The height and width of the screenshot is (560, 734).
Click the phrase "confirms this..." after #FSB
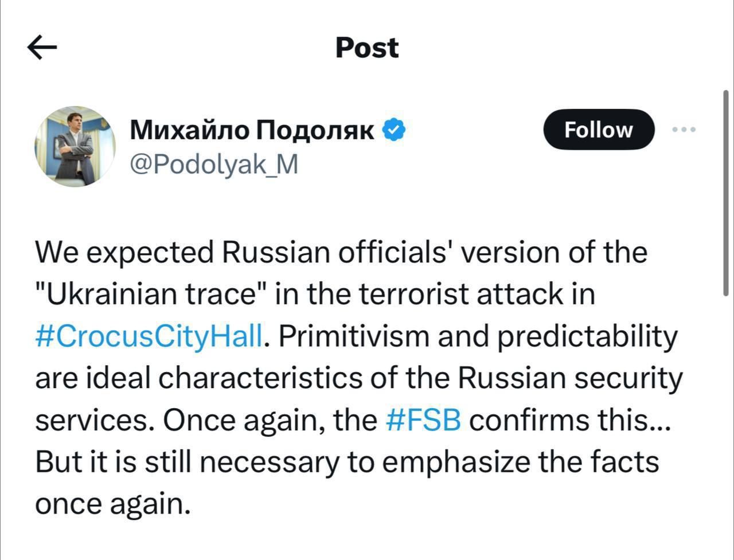click(x=569, y=420)
